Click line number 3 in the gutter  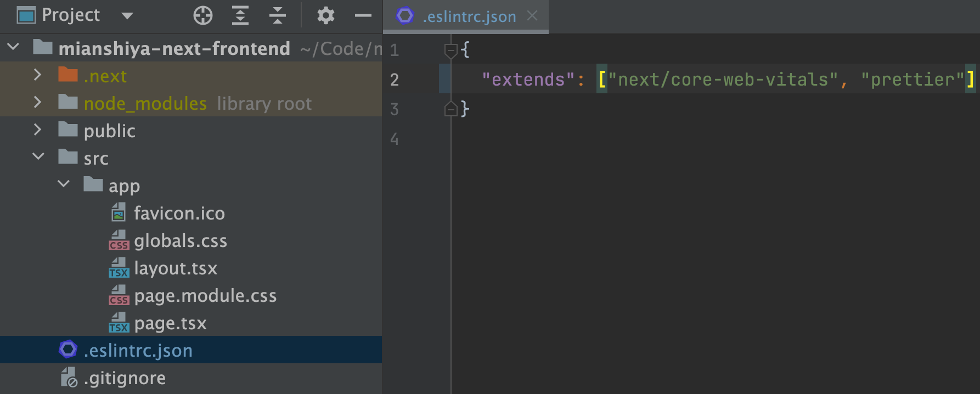[x=394, y=109]
